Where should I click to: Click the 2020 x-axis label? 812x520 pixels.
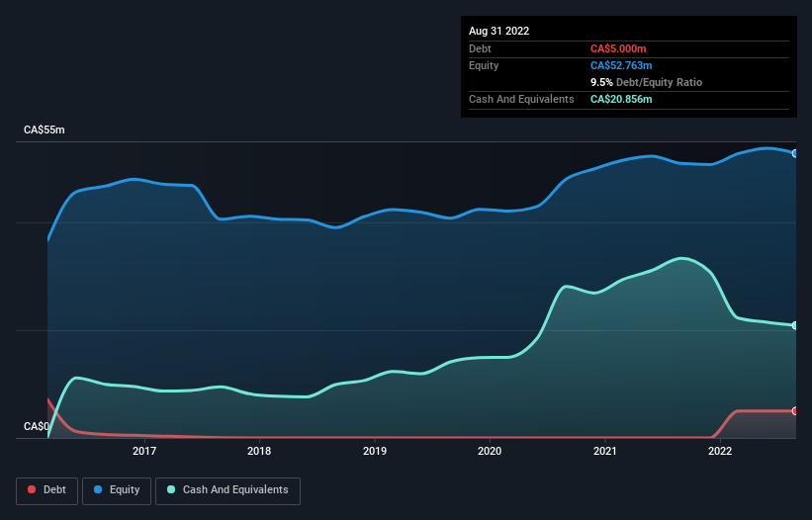point(490,451)
